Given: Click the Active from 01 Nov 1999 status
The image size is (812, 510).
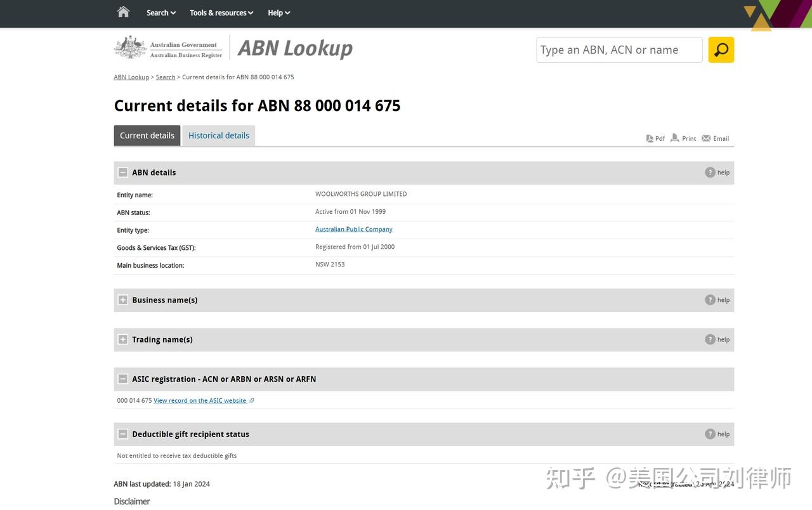Looking at the screenshot, I should (350, 212).
